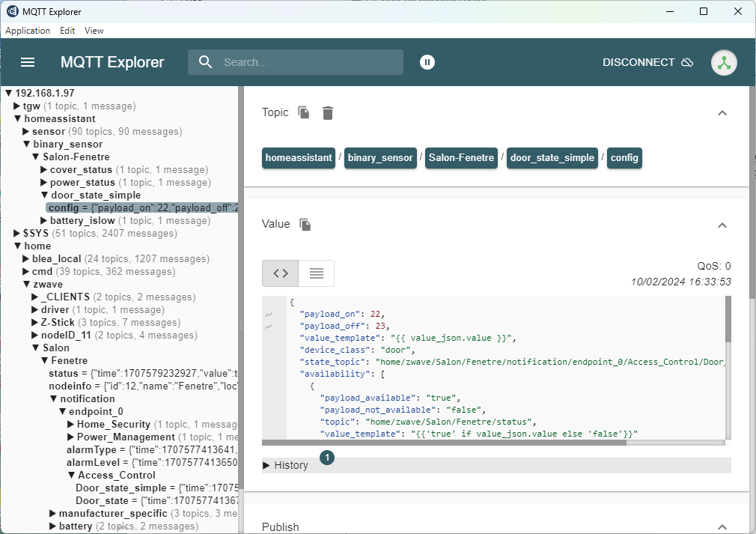
Task: Expand the power_status topic
Action: tap(44, 182)
